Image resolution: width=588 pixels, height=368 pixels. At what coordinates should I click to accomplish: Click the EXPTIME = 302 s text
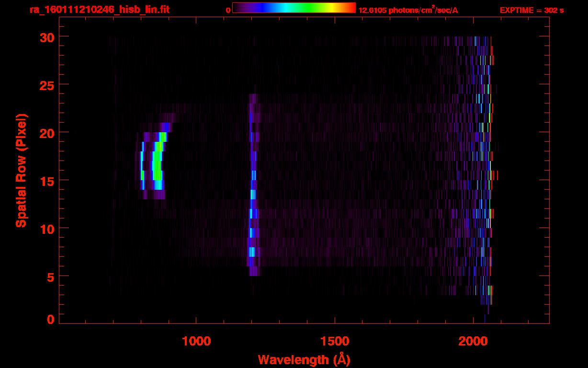531,10
